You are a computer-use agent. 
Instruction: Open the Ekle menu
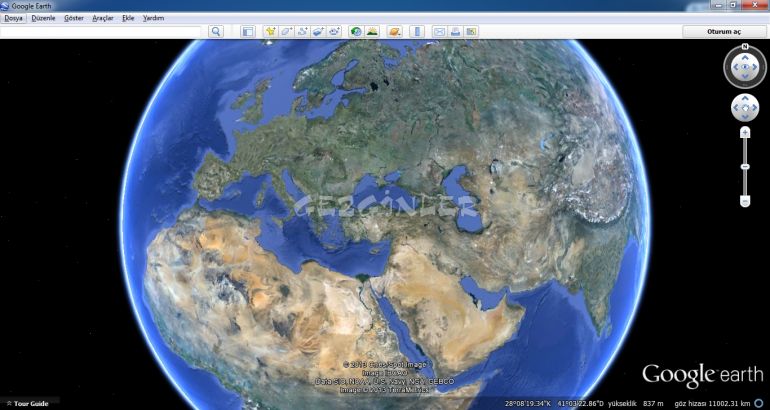pyautogui.click(x=128, y=18)
